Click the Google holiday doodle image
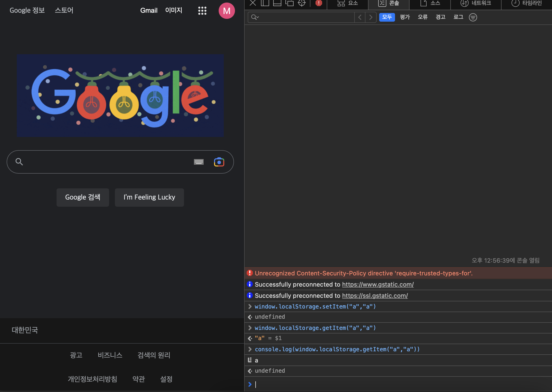This screenshot has width=552, height=392. click(x=120, y=95)
